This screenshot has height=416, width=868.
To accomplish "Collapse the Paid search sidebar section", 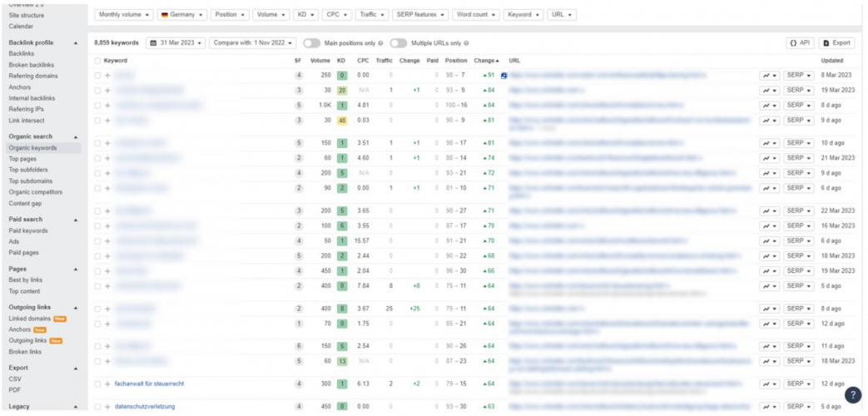I will (76, 220).
